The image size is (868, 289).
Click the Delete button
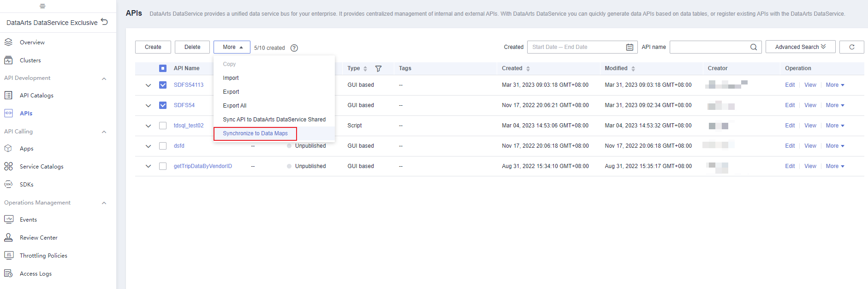(x=192, y=47)
